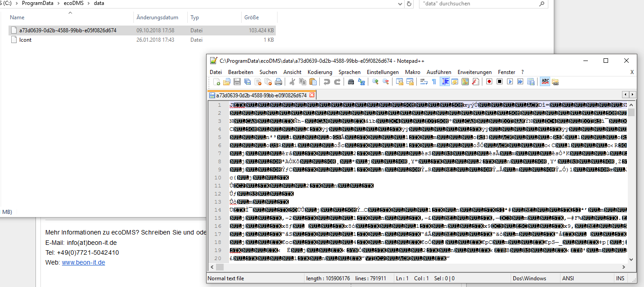Image resolution: width=644 pixels, height=287 pixels.
Task: Click the Play macro icon
Action: pyautogui.click(x=510, y=82)
